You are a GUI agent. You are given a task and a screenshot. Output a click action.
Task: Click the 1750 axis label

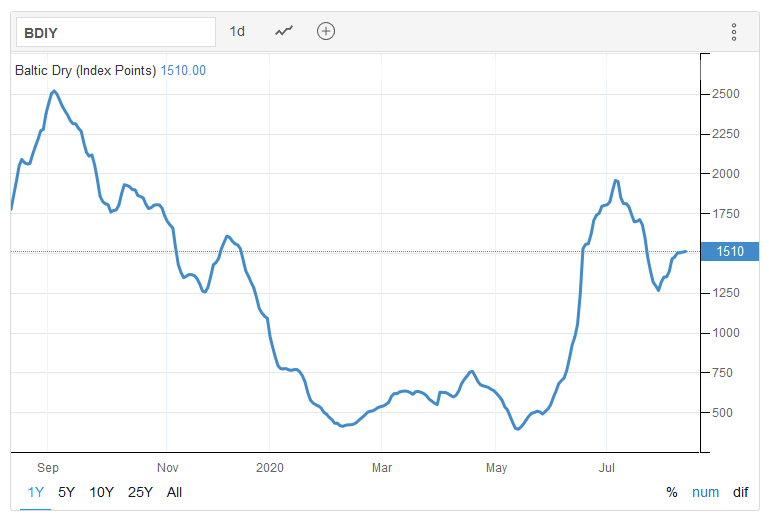click(x=726, y=214)
